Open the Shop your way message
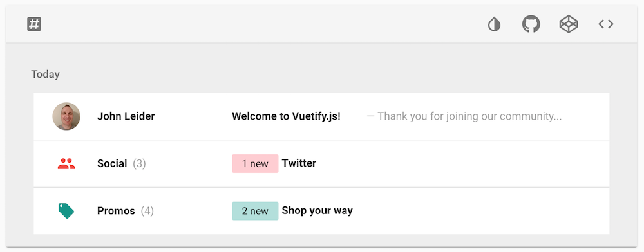 tap(317, 211)
